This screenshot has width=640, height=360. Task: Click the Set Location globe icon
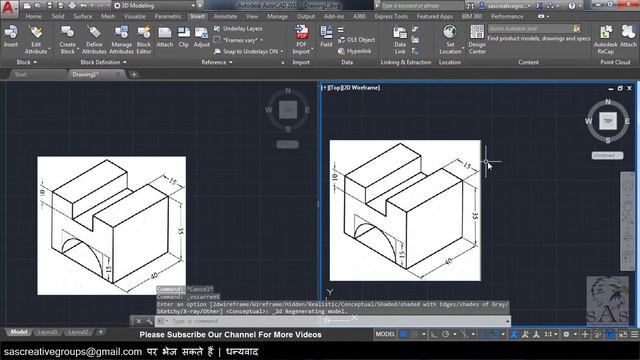(450, 32)
